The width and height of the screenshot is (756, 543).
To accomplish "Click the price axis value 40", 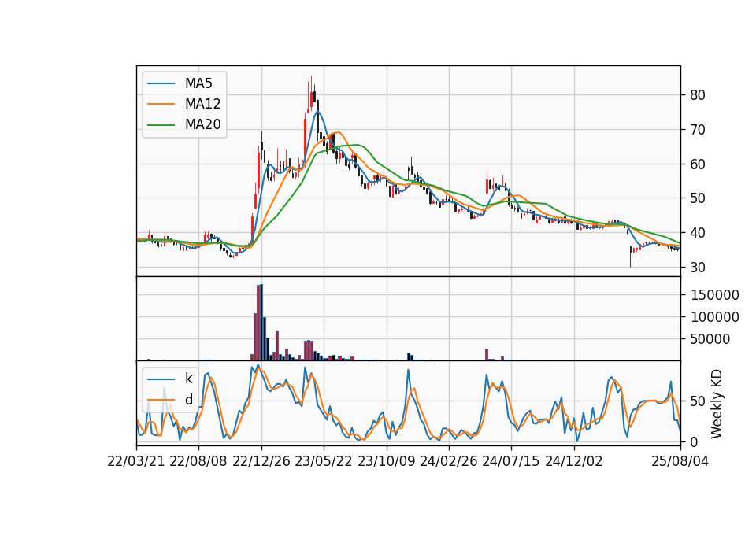I will pos(698,233).
